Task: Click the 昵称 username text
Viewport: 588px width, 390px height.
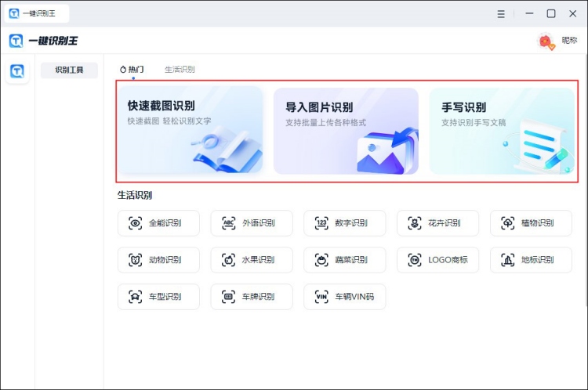Action: click(x=569, y=40)
